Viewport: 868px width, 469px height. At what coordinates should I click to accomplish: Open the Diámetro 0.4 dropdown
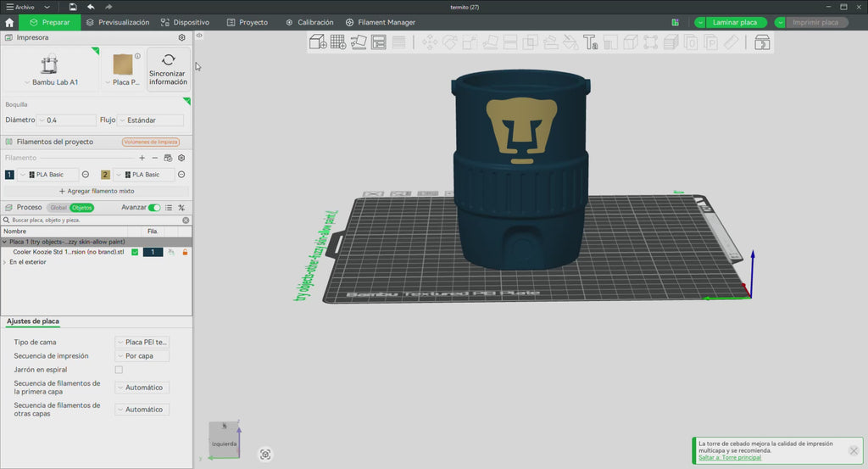click(x=66, y=120)
